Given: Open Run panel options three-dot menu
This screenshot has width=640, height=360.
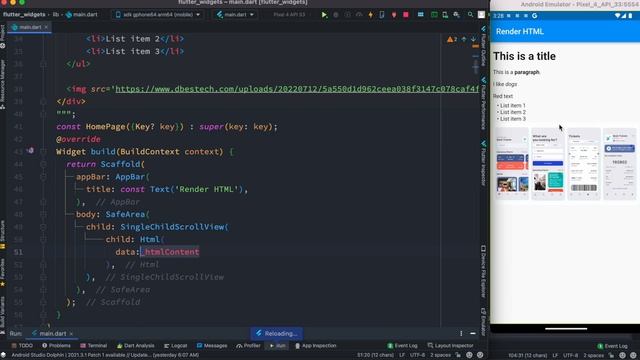Looking at the screenshot, I should coord(461,333).
